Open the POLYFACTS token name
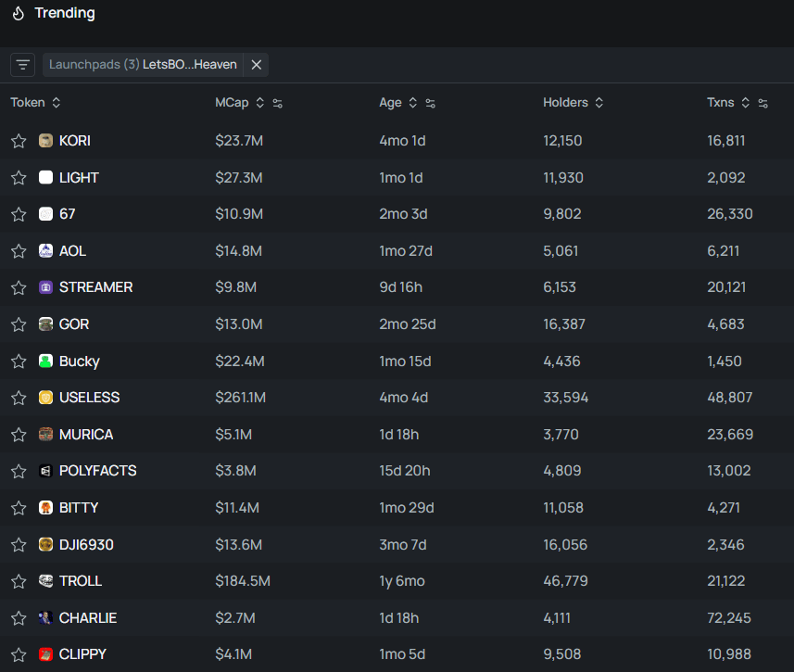This screenshot has height=672, width=794. tap(97, 471)
